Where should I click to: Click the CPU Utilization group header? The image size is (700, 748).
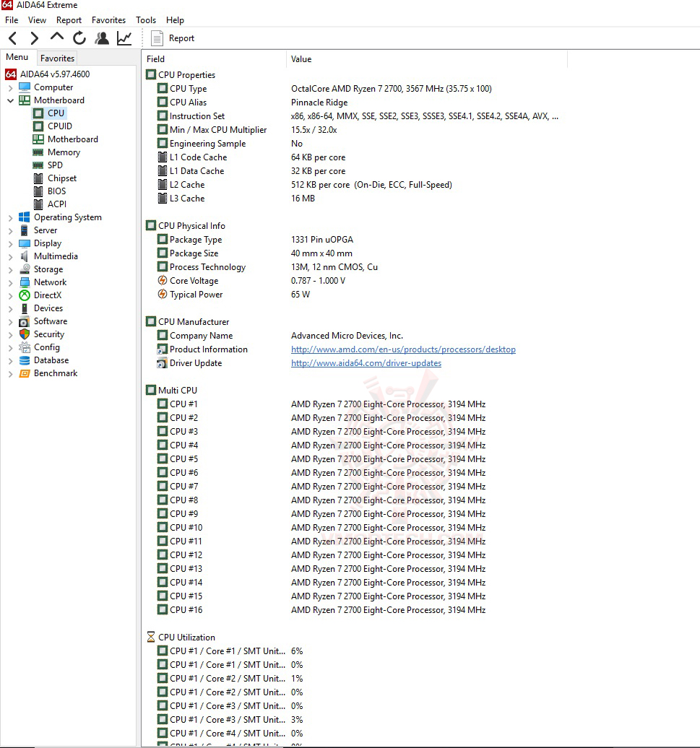tap(181, 638)
